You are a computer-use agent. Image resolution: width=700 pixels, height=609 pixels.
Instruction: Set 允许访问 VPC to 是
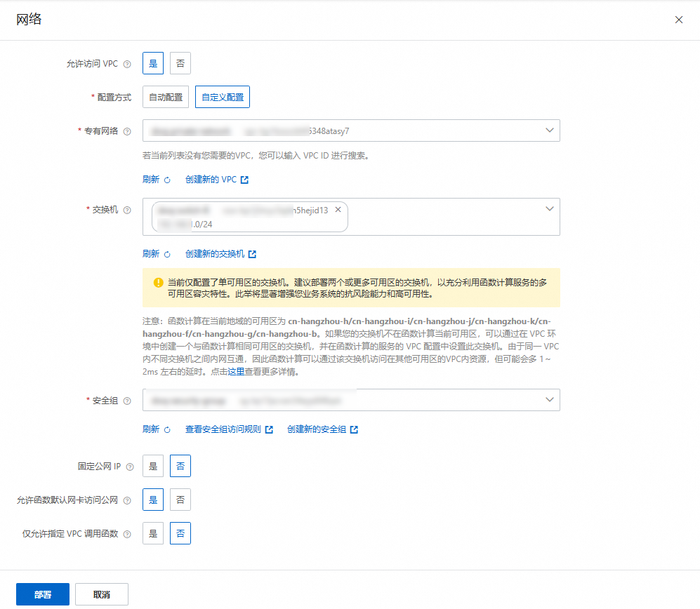153,63
